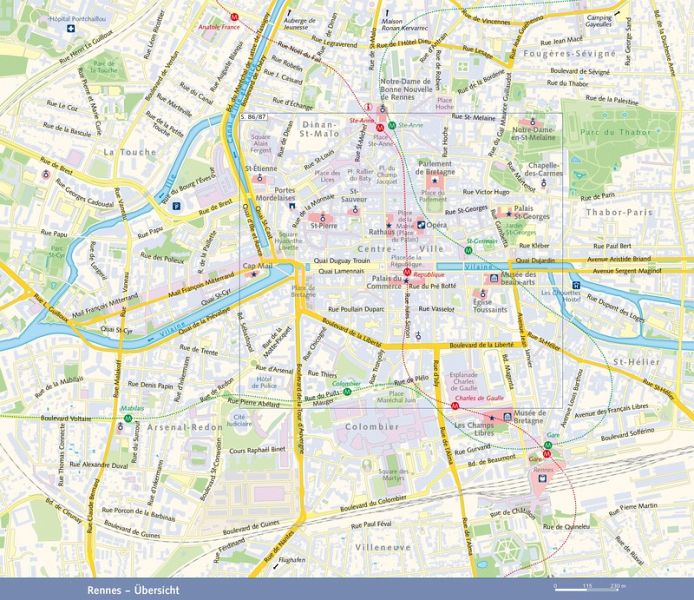Select the Rennes – Übersicht title
This screenshot has height=600, width=694.
tap(133, 590)
